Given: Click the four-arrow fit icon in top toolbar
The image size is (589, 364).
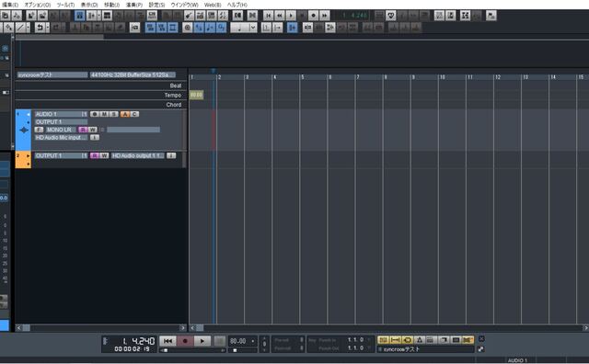Looking at the screenshot, I should pyautogui.click(x=465, y=16).
